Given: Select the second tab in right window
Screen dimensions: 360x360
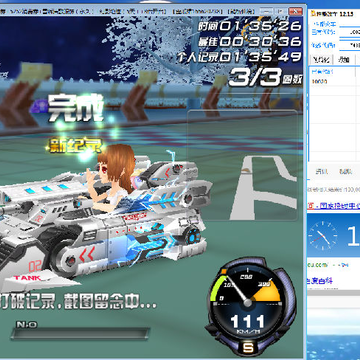Looking at the screenshot, I should click(344, 60).
